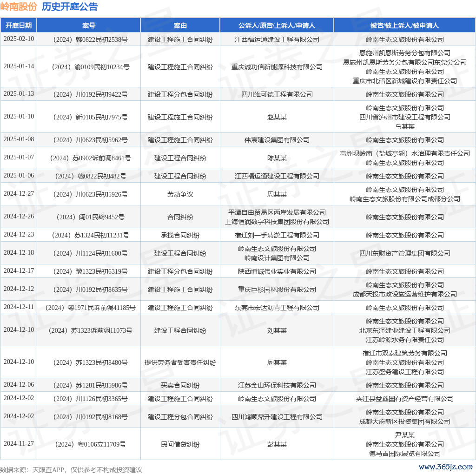Click plaintiff 赵某某
This screenshot has width=476, height=474.
(x=277, y=117)
